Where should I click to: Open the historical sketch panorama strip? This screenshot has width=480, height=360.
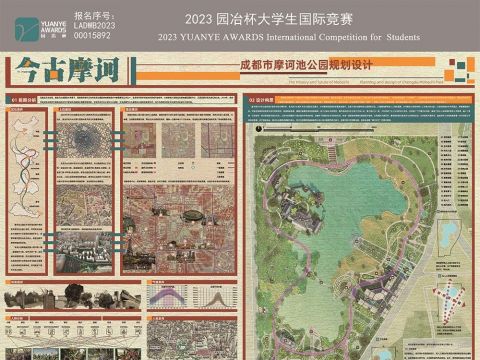point(74,297)
